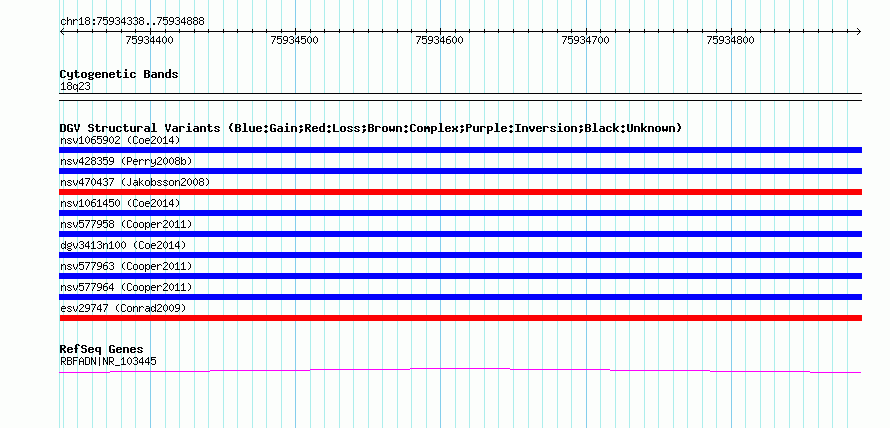This screenshot has height=428, width=890.
Task: Select the blue bar under nsv577963
Action: pyautogui.click(x=460, y=276)
